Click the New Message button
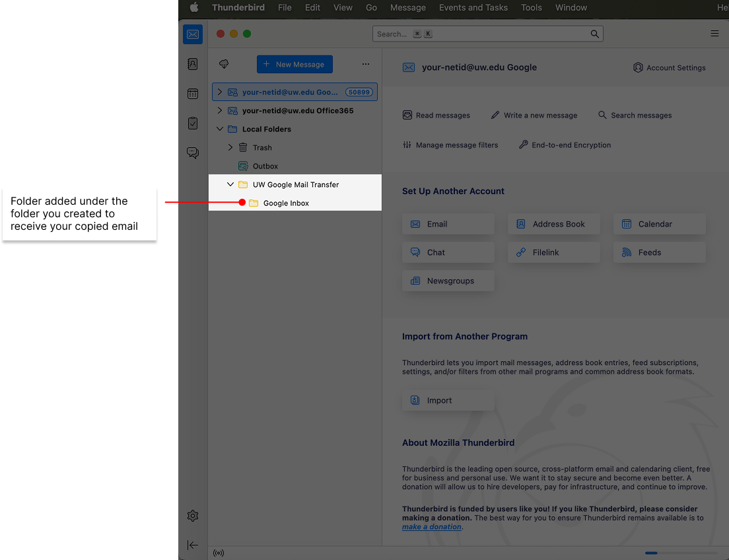The image size is (729, 560). [295, 64]
